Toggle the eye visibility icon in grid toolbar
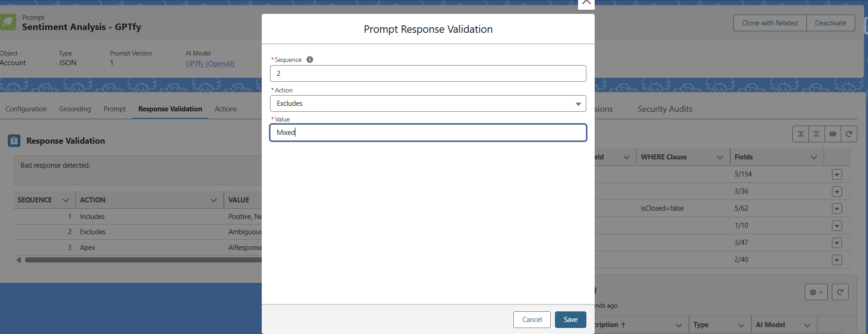The height and width of the screenshot is (334, 868). pos(833,134)
